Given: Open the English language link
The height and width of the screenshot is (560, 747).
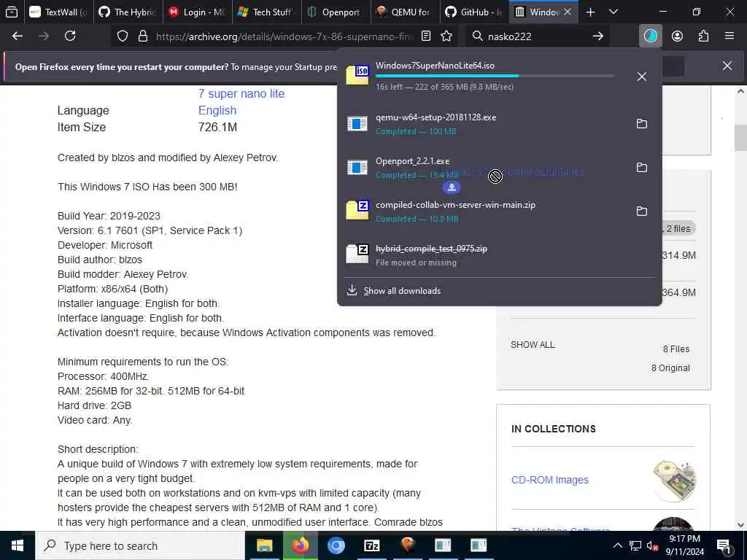Looking at the screenshot, I should (x=217, y=111).
